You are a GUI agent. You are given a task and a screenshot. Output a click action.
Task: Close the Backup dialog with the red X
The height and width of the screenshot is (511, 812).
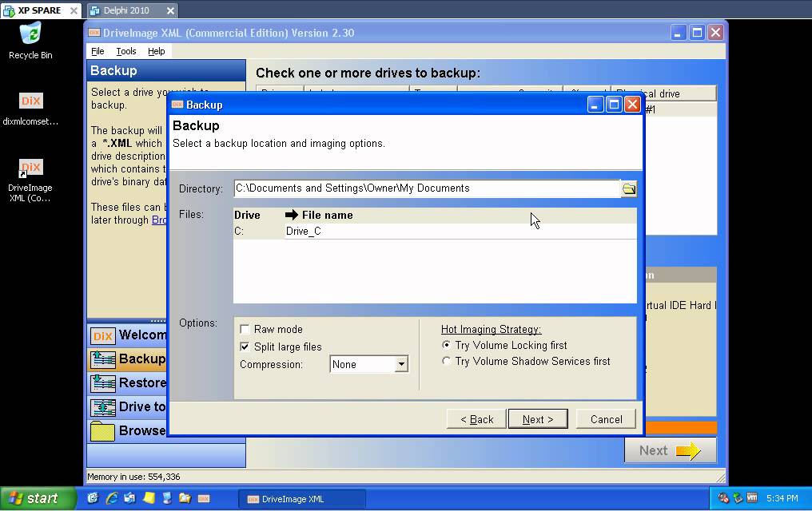tap(632, 105)
